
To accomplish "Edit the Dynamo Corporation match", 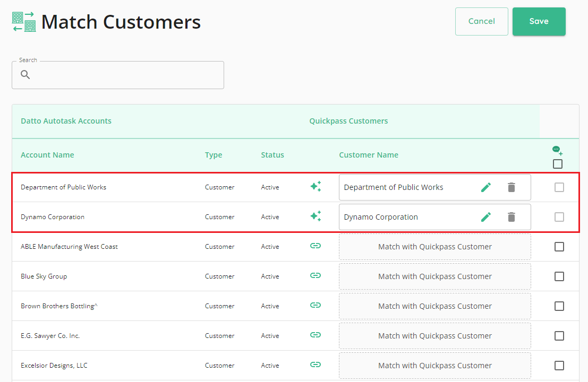I will tap(486, 217).
